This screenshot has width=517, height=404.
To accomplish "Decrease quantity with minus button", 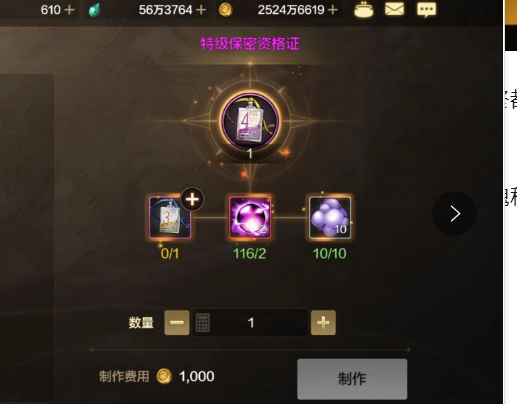I will (x=177, y=323).
